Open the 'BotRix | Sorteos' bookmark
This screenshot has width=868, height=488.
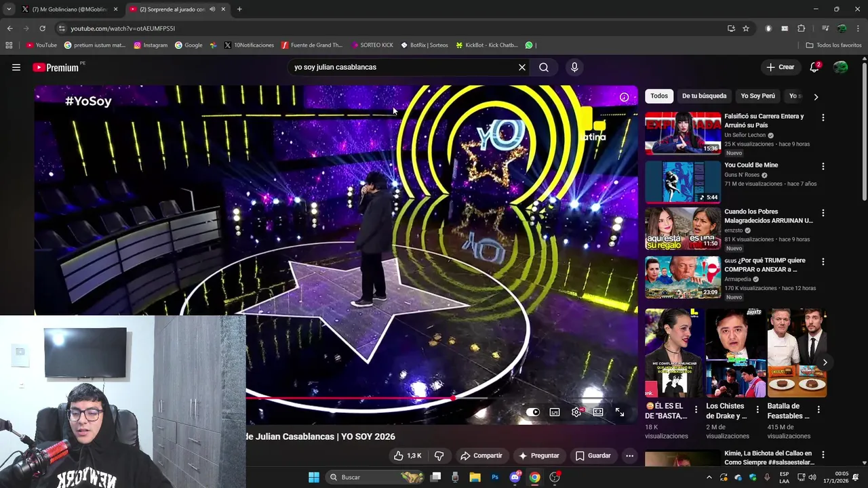point(424,45)
